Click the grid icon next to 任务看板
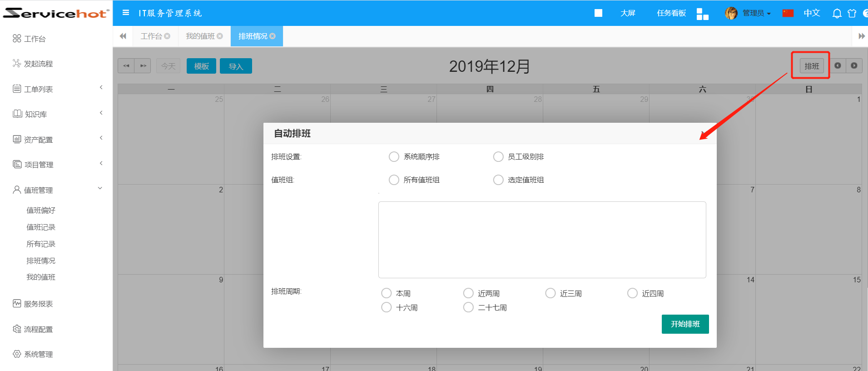 (x=702, y=14)
